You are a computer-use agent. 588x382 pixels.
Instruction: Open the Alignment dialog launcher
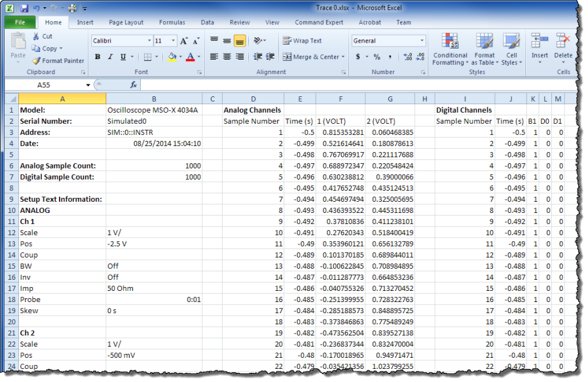click(344, 72)
